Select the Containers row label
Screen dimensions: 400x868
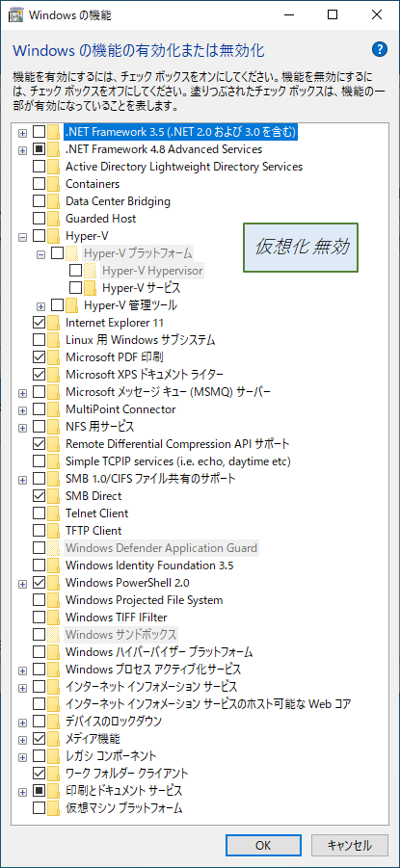pyautogui.click(x=93, y=184)
